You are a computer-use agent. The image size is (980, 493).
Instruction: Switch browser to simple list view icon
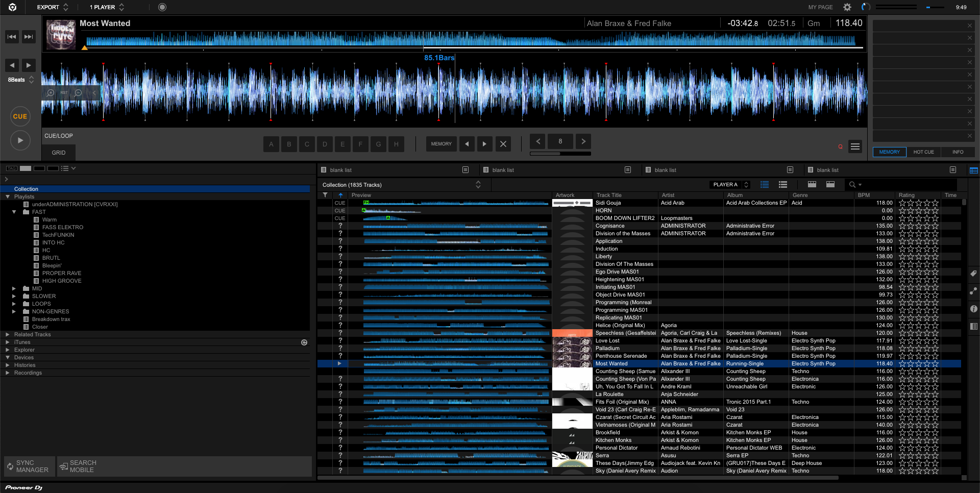[782, 184]
